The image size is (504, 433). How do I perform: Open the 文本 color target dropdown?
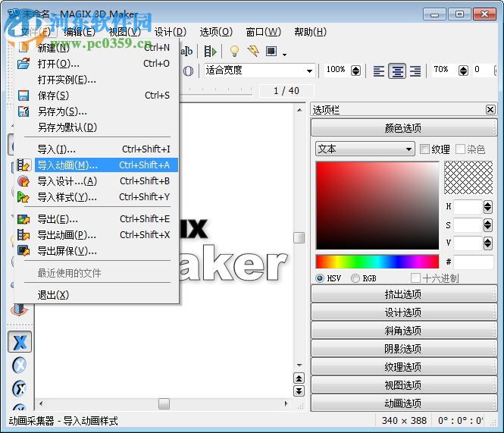click(365, 149)
